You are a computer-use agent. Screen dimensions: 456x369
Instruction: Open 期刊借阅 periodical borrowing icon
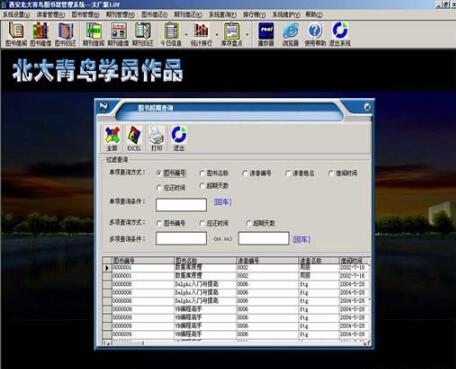tap(94, 34)
